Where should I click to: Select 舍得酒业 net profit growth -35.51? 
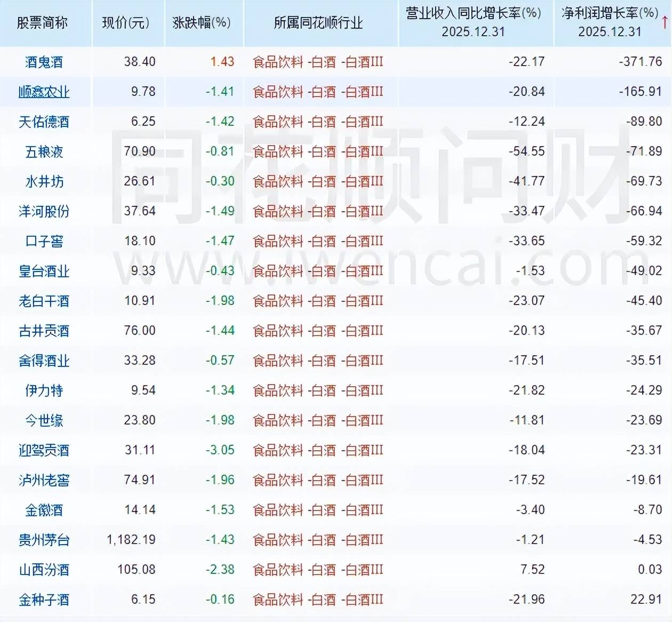(644, 361)
